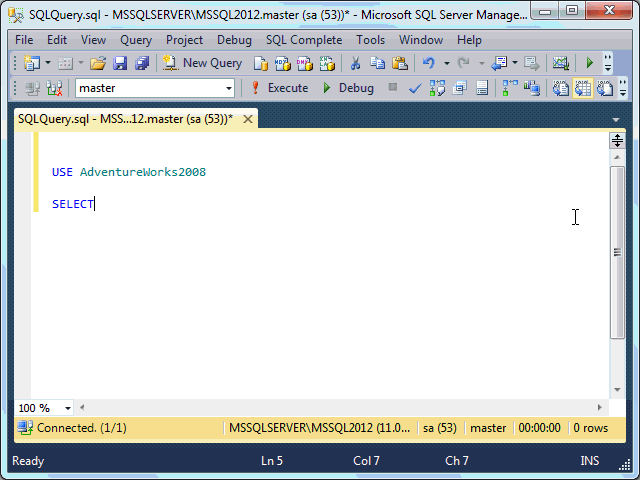Open the SQL Complete menu
Screen dimensions: 640x480
[304, 40]
